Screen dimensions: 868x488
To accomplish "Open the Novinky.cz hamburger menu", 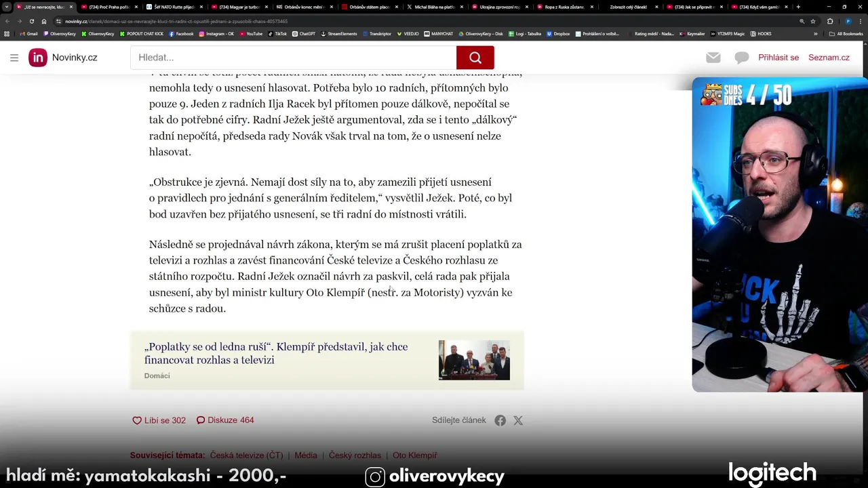I will [14, 58].
